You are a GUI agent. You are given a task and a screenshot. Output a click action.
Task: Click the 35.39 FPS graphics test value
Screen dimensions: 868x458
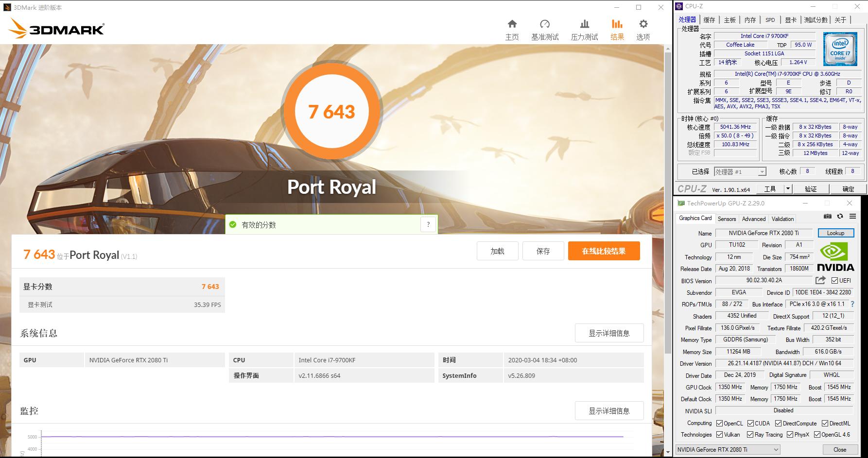[208, 305]
